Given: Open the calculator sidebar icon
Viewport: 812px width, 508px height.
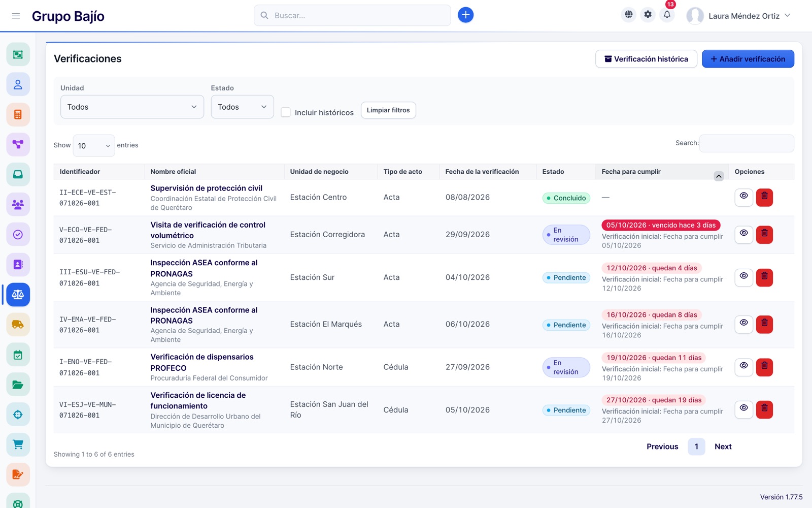Looking at the screenshot, I should pos(18,114).
